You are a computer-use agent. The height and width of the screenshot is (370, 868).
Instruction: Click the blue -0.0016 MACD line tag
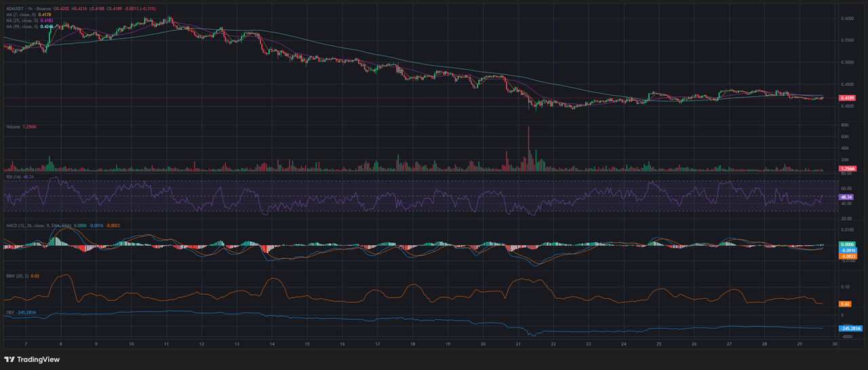pyautogui.click(x=848, y=250)
